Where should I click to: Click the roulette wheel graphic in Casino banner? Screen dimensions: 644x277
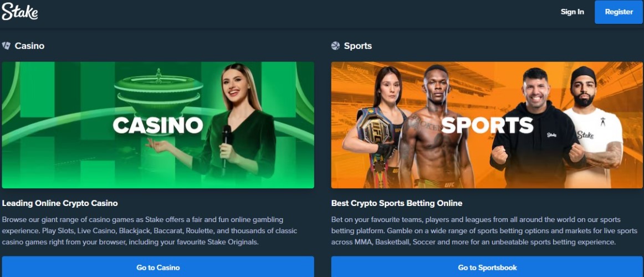[159, 93]
